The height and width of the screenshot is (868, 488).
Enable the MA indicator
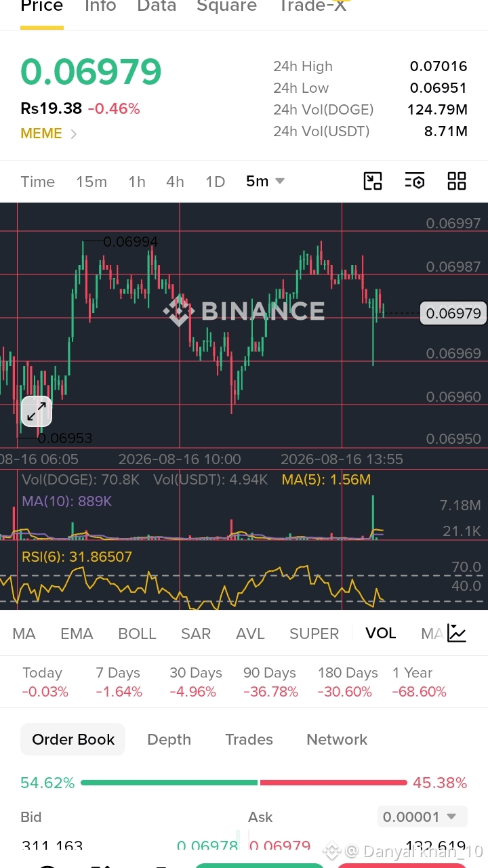[x=24, y=634]
